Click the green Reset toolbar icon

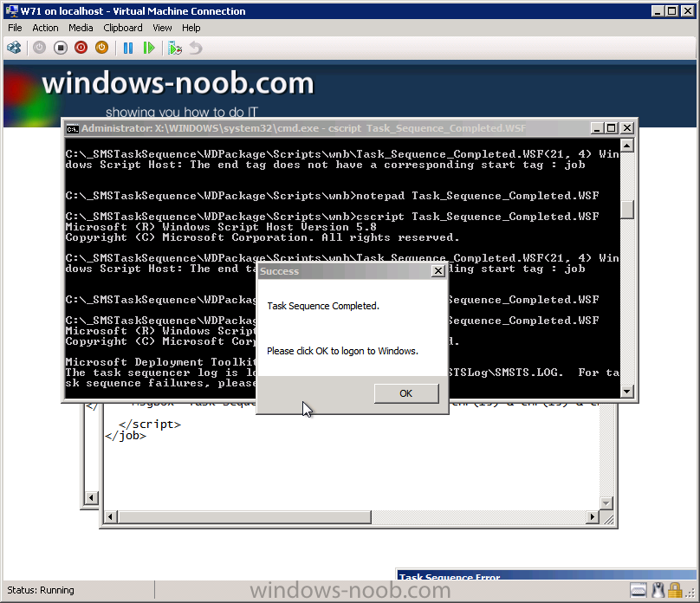(x=149, y=48)
